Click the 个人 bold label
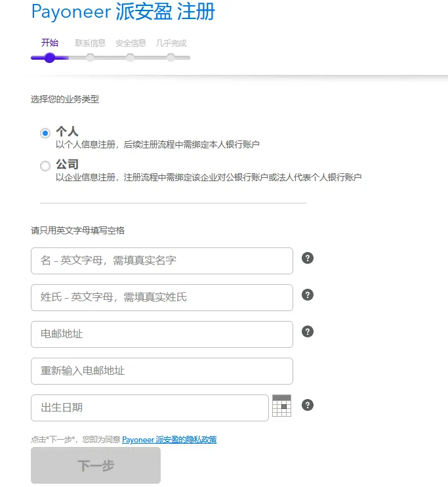 (x=67, y=131)
